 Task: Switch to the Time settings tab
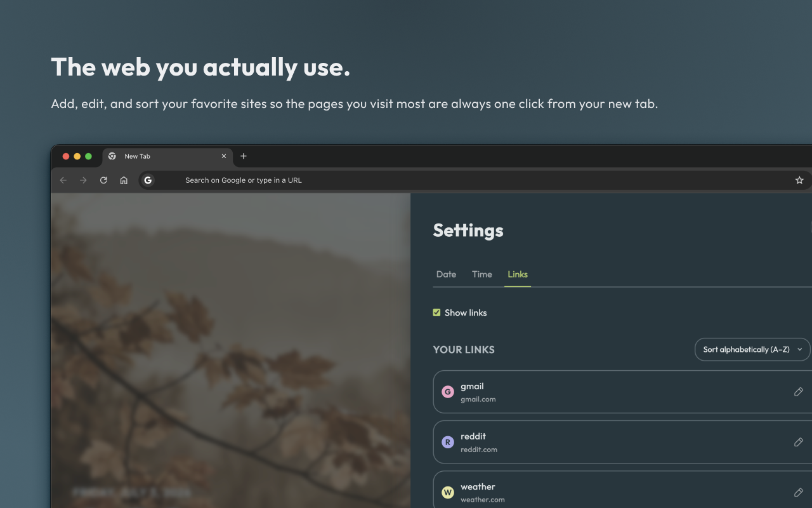(x=482, y=274)
